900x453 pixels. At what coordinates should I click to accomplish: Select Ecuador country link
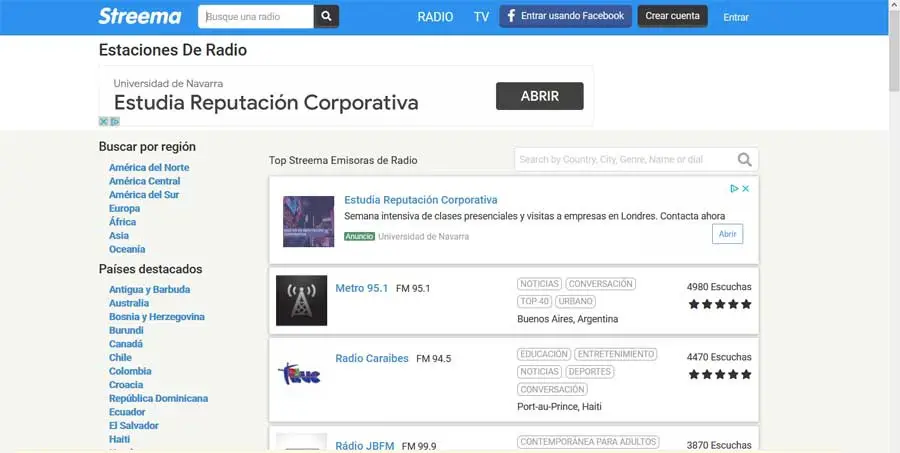coord(127,412)
